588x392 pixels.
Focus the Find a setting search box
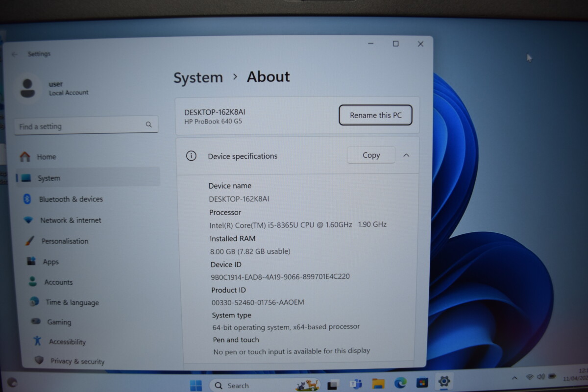click(86, 125)
